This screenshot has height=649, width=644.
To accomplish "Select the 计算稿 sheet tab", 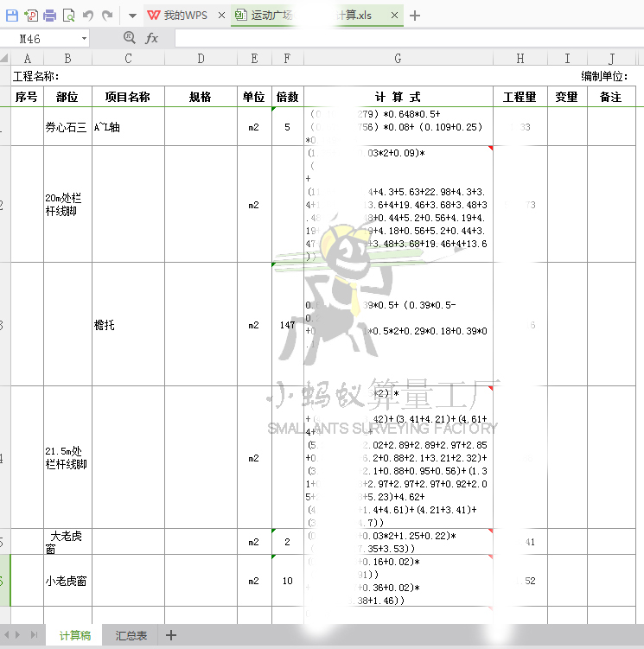I will pyautogui.click(x=74, y=636).
